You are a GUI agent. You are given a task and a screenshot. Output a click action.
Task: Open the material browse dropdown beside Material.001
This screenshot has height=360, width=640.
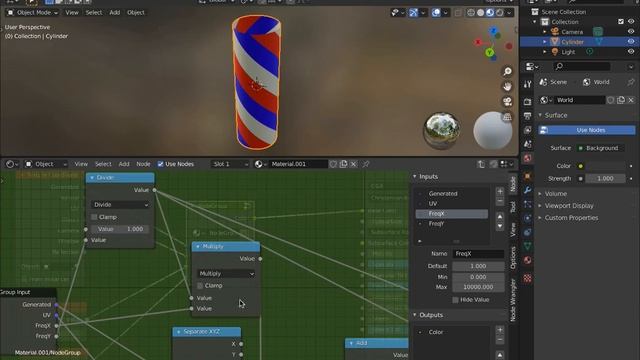point(260,164)
